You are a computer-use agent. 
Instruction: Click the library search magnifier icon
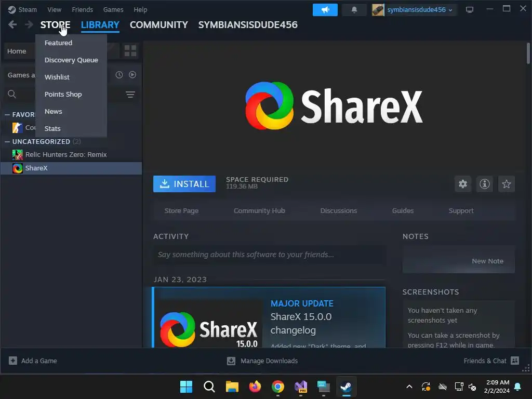pos(12,94)
